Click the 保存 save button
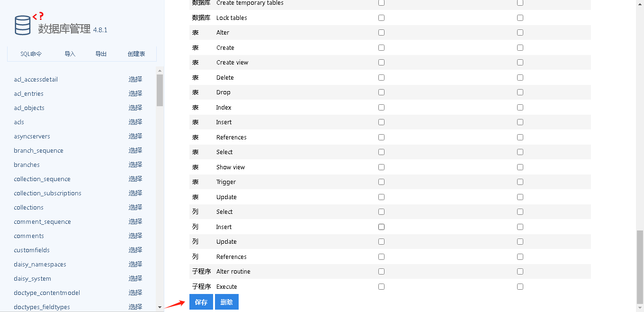 pyautogui.click(x=201, y=302)
